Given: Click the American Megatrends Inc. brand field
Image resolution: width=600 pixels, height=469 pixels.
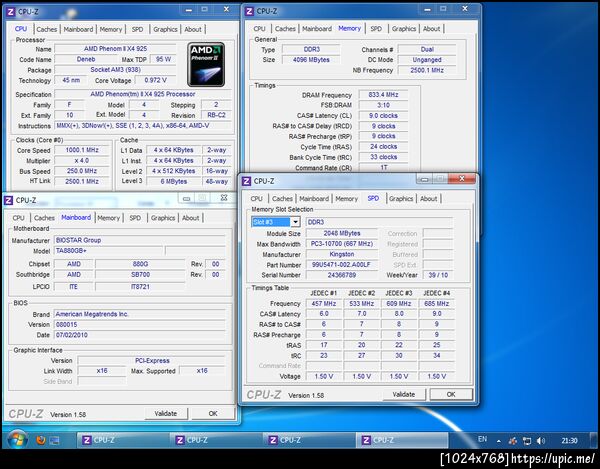Looking at the screenshot, I should [x=140, y=314].
